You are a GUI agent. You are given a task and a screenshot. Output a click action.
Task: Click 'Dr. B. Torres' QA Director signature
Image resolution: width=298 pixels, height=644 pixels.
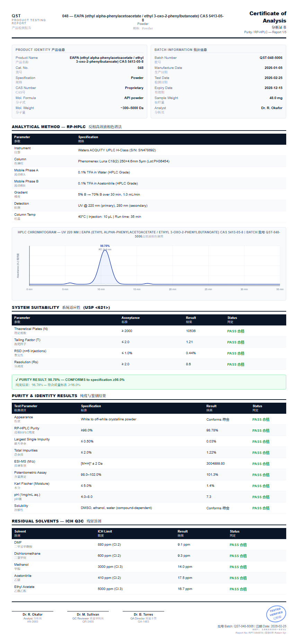[143, 615]
